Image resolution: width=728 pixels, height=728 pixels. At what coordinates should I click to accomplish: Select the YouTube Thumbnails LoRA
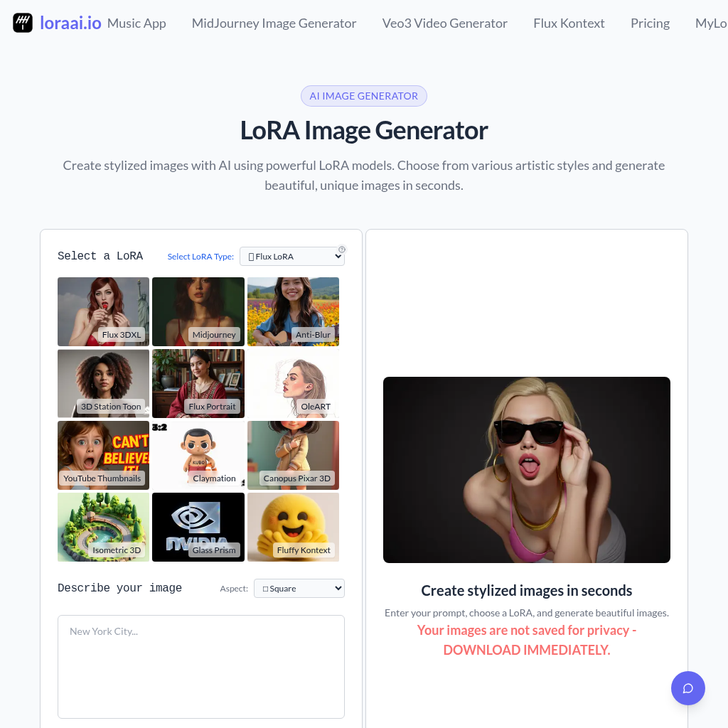pos(104,455)
